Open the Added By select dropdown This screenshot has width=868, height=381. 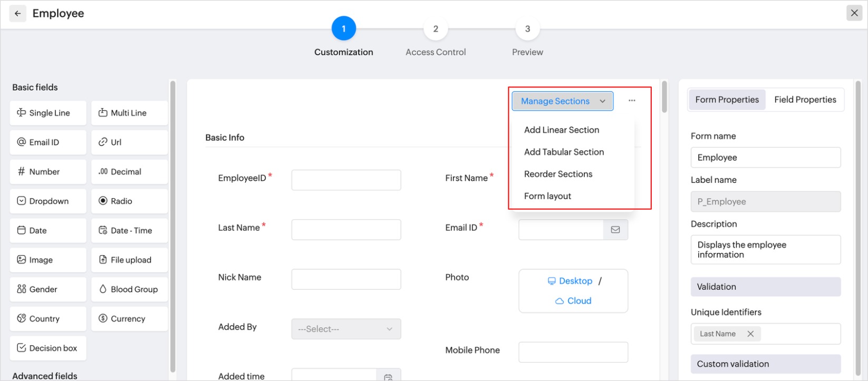click(346, 329)
